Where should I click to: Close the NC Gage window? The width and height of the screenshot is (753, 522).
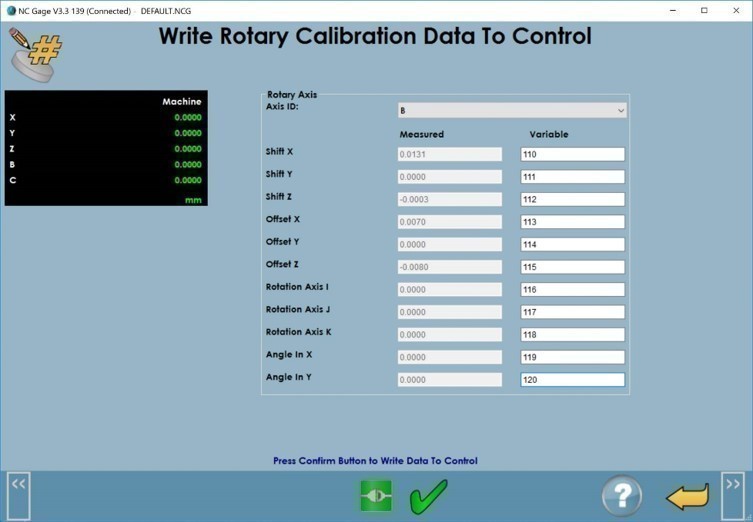[x=736, y=11]
